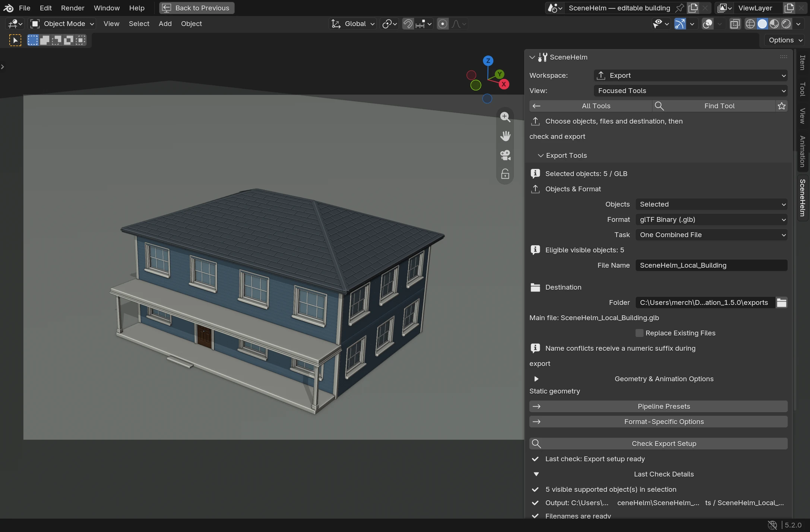Open the File menu
The width and height of the screenshot is (810, 532).
click(25, 8)
